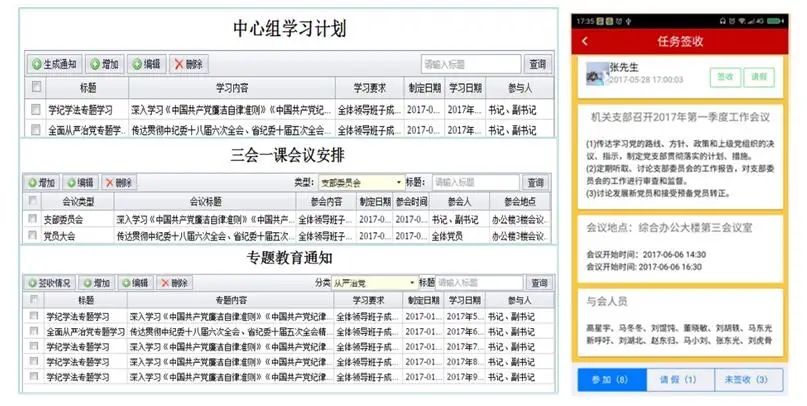
Task: Check 全面从严治党专题学 row in 中心组学习计划
Action: pyautogui.click(x=36, y=129)
